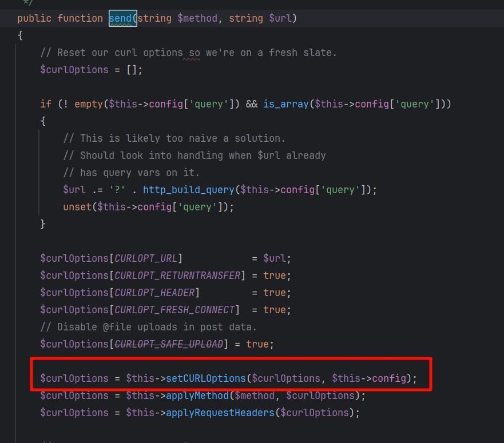Click the public keyword in function signature
This screenshot has height=443, width=504.
(34, 18)
